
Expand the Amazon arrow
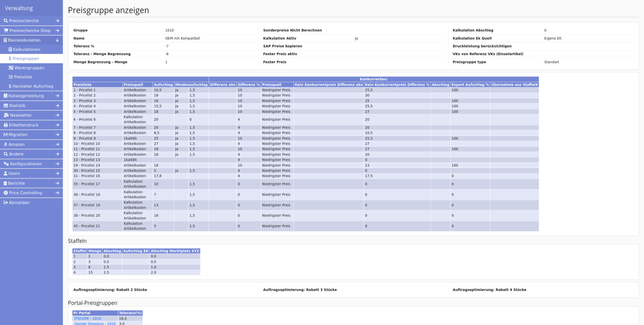click(57, 144)
